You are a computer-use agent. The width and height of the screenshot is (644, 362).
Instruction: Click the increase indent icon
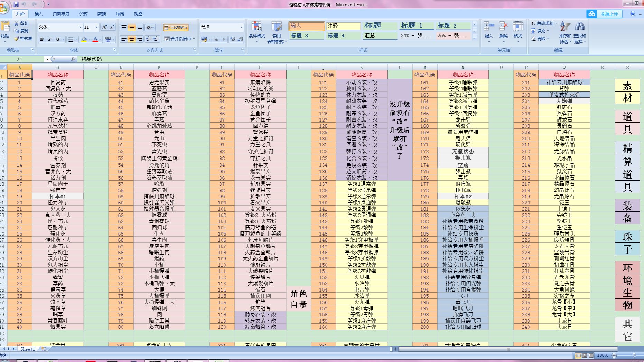157,39
